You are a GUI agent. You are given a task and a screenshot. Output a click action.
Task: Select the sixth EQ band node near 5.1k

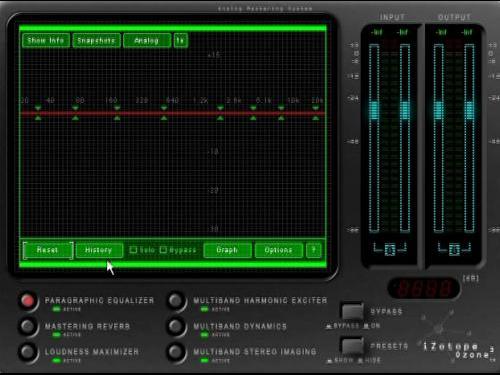(x=253, y=113)
